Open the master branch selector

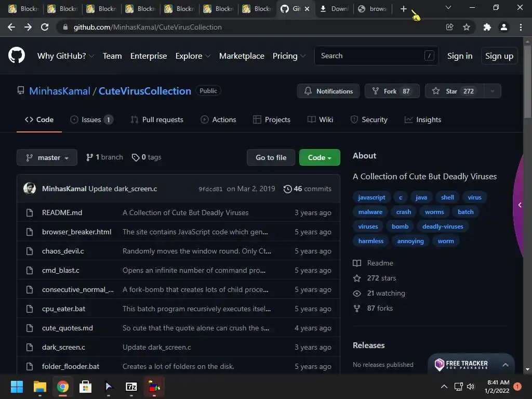coord(47,157)
